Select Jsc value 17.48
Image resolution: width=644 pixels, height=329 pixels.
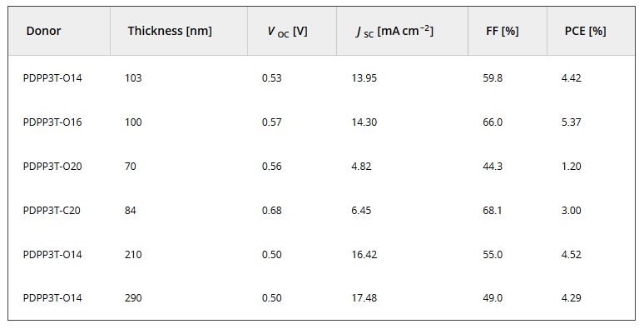click(x=364, y=297)
